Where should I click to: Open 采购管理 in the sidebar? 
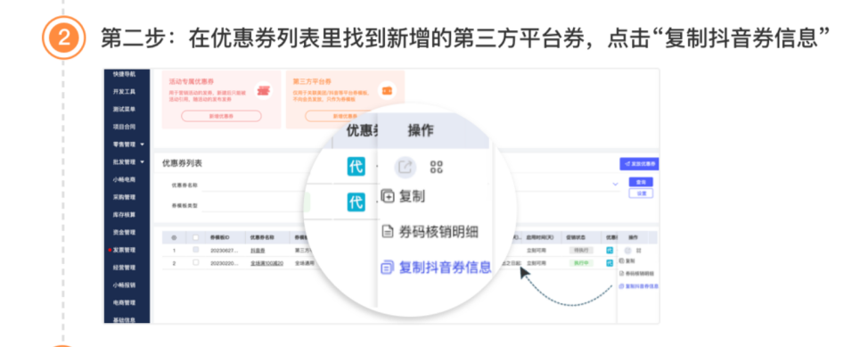[x=124, y=197]
